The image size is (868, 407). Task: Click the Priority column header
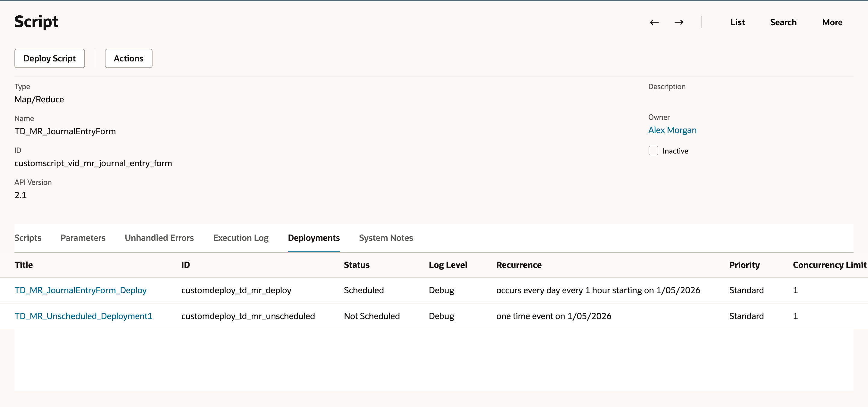[744, 265]
